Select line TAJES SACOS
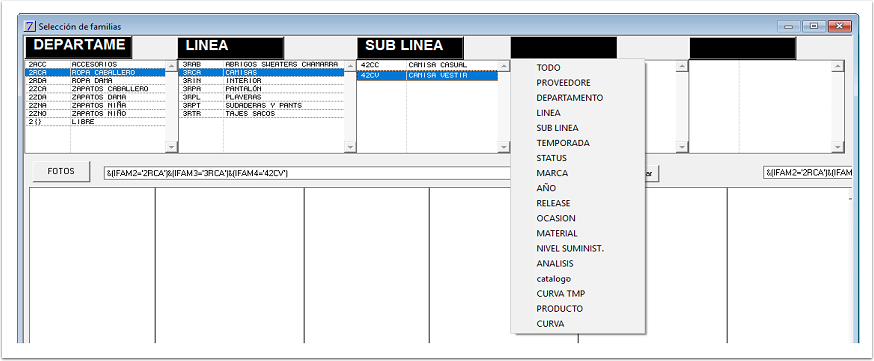Viewport: 874px width, 361px height. (261, 113)
